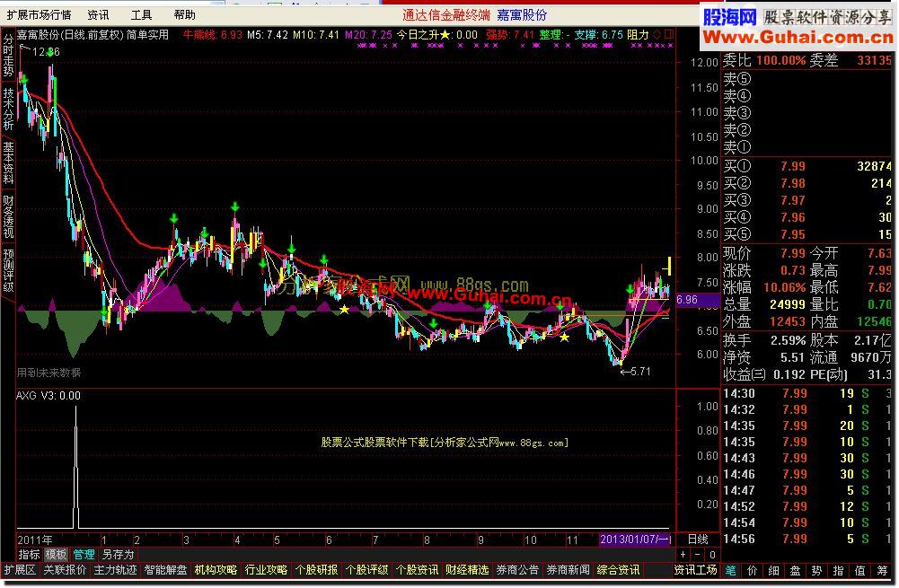The width and height of the screenshot is (899, 588).
Task: Click the 委比 100.00% value
Action: pyautogui.click(x=780, y=60)
